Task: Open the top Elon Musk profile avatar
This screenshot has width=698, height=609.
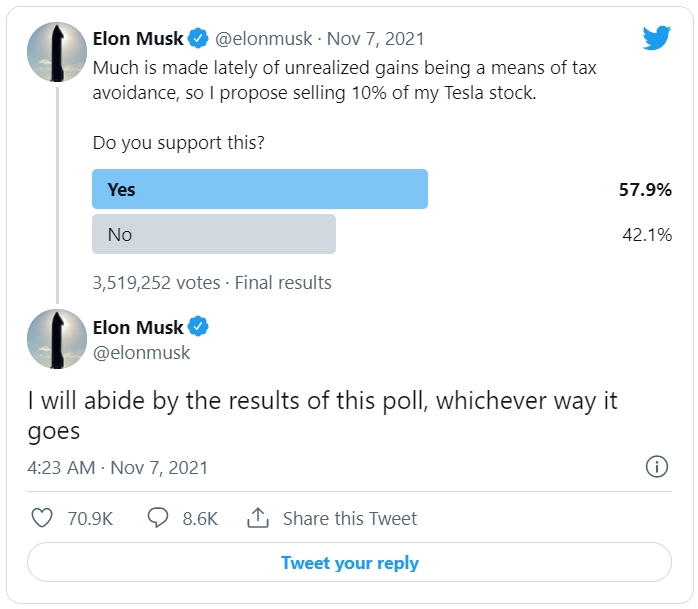Action: tap(57, 52)
